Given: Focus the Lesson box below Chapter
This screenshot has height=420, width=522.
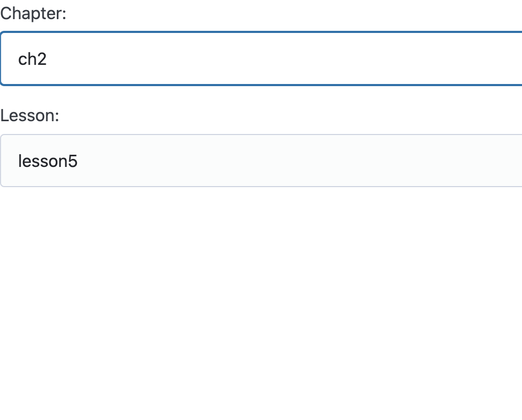Looking at the screenshot, I should pyautogui.click(x=261, y=161).
